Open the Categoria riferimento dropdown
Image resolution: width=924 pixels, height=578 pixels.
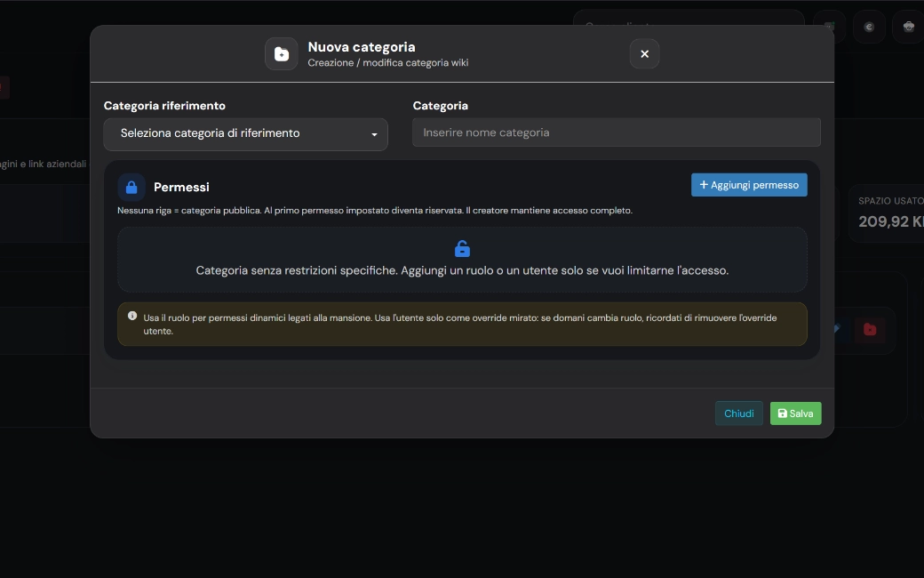click(x=245, y=134)
